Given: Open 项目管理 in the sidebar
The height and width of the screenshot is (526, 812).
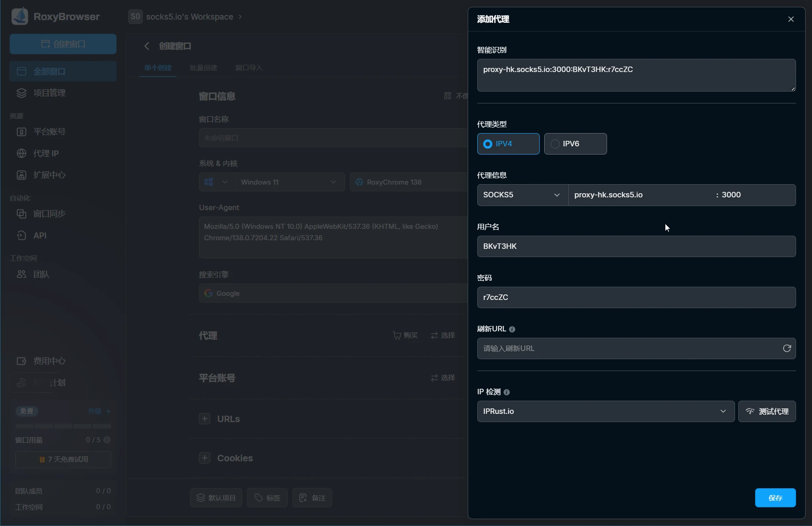Looking at the screenshot, I should (63, 93).
